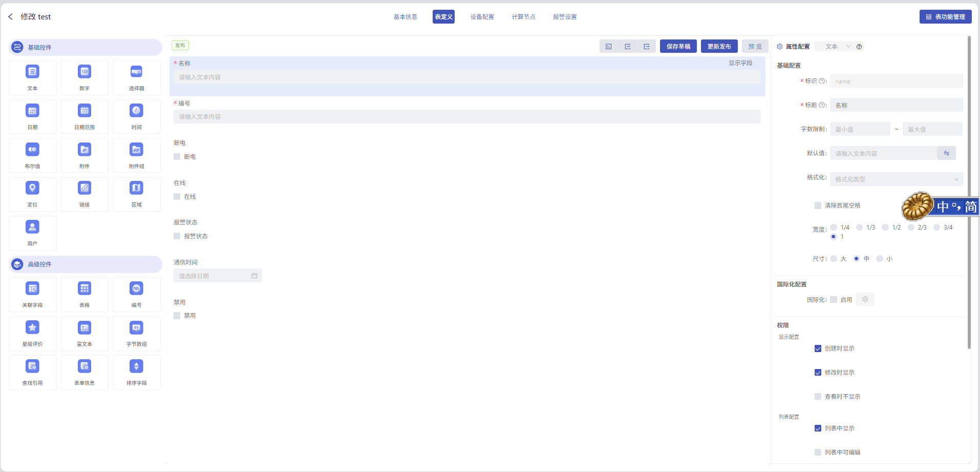
Task: Select the 附件组 attachment group icon
Action: (136, 150)
